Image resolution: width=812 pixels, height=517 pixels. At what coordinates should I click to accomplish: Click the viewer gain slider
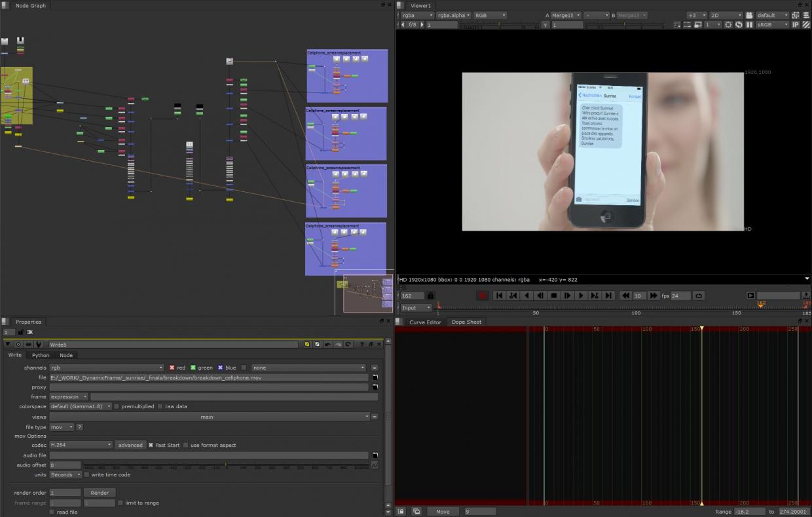[x=498, y=25]
